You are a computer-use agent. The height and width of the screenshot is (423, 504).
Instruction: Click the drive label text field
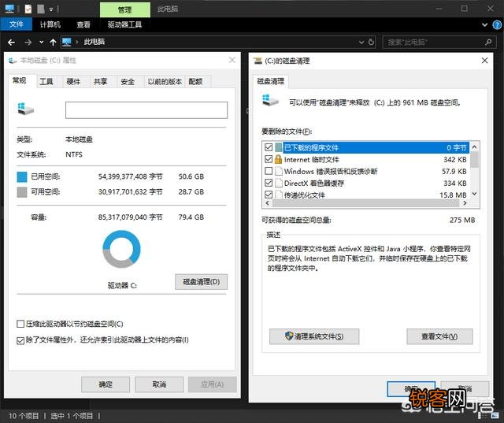146,110
